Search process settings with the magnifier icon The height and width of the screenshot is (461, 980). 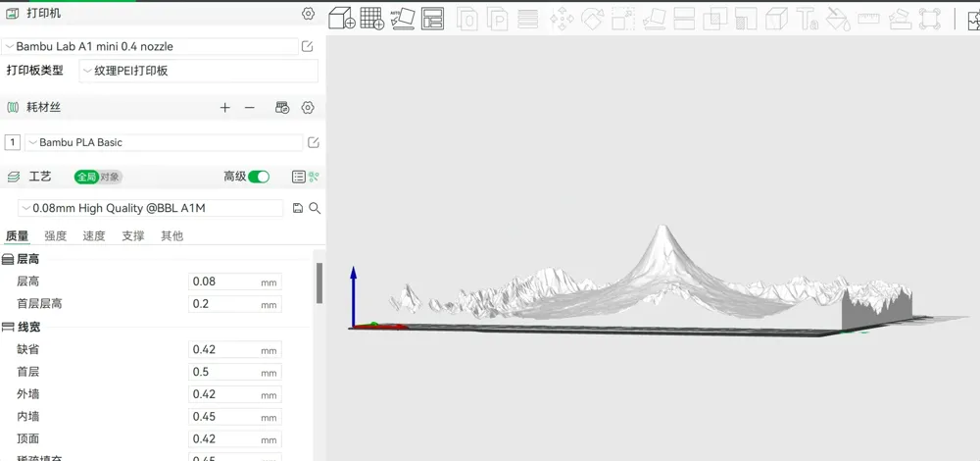click(315, 208)
